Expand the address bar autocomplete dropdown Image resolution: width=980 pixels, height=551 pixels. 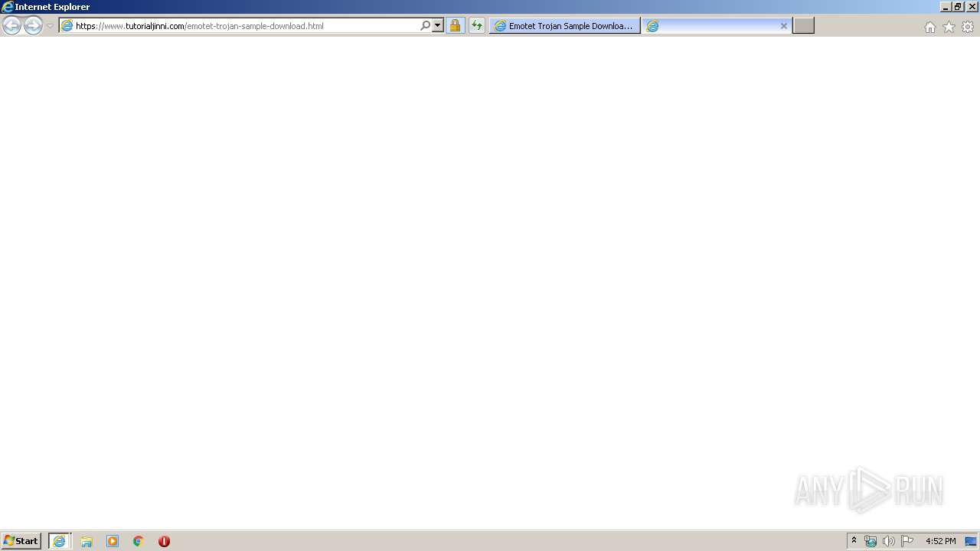(438, 26)
